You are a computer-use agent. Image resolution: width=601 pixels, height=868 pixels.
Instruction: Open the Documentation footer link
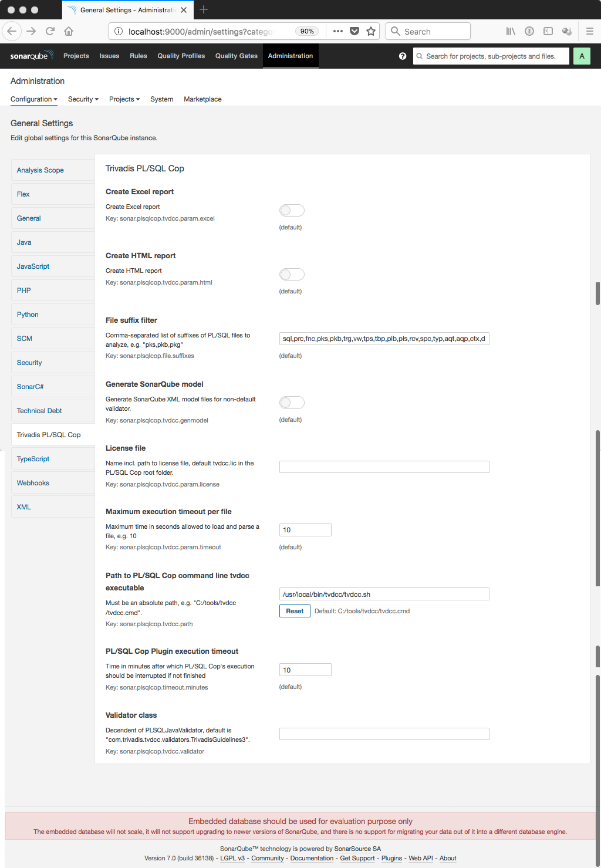(312, 858)
